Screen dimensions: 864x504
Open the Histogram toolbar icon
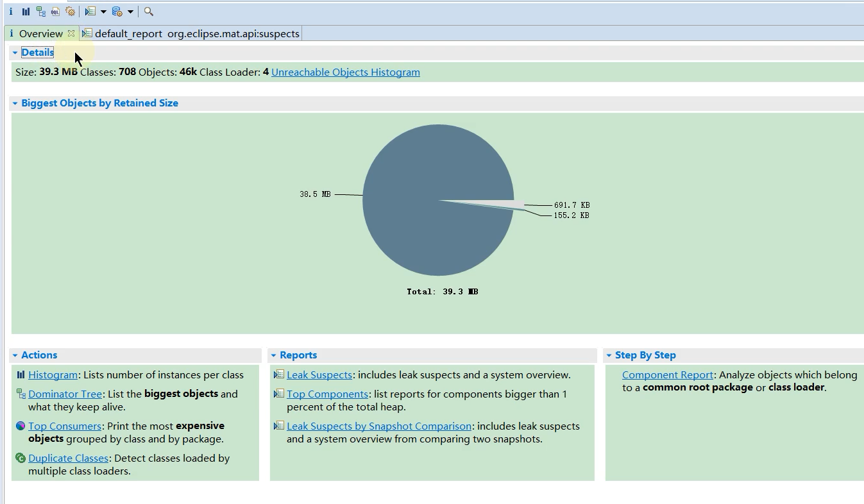click(x=26, y=12)
